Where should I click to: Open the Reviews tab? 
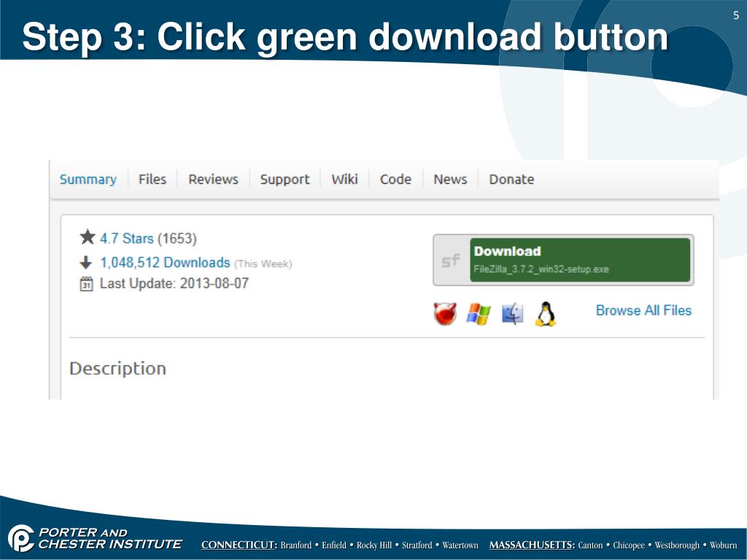click(x=213, y=179)
